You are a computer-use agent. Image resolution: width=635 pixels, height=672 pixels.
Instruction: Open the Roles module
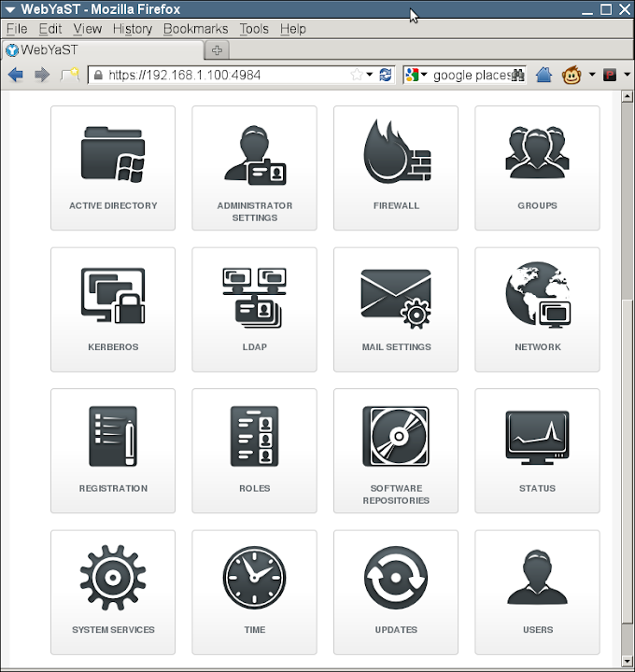pyautogui.click(x=254, y=451)
